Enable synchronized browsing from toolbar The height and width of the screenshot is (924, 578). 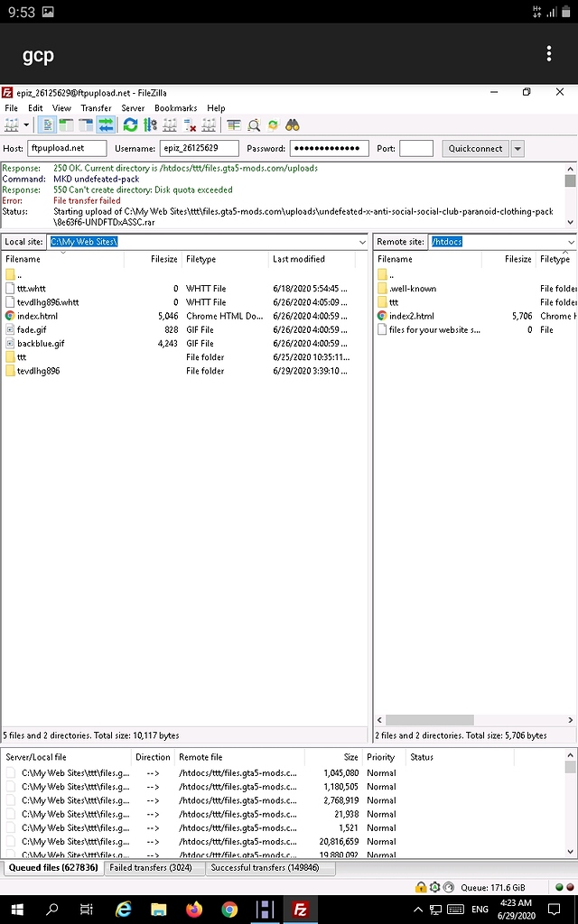coord(273,125)
